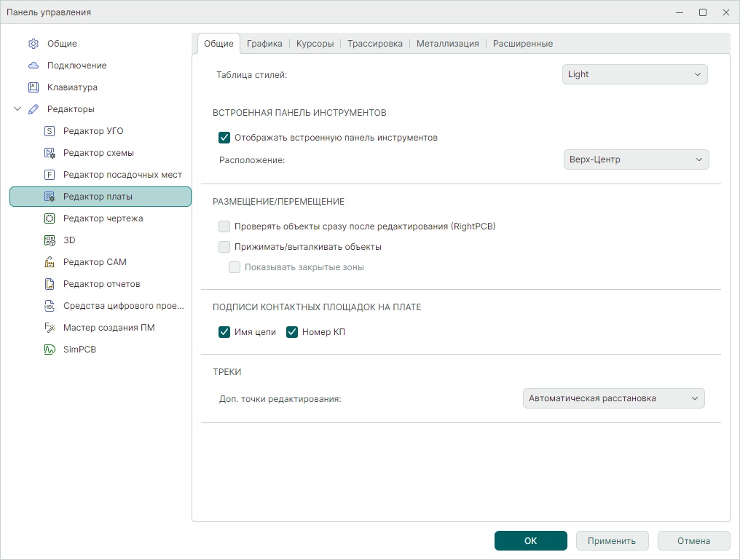The height and width of the screenshot is (560, 740).
Task: Select the Редактор УГО icon
Action: point(50,131)
